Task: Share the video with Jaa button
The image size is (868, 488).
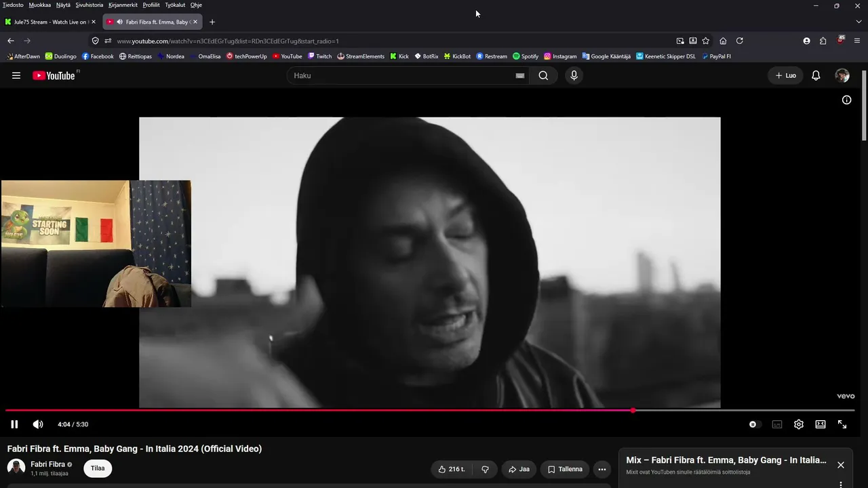Action: pyautogui.click(x=519, y=469)
